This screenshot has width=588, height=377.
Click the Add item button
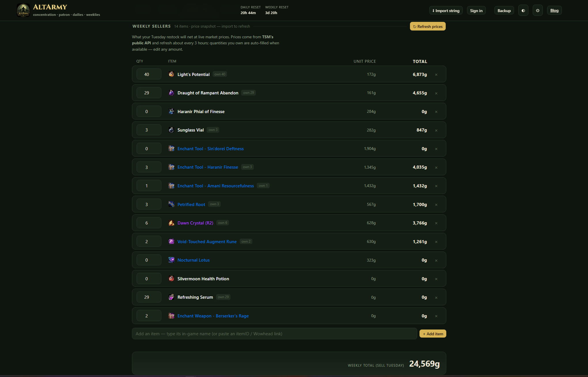coord(433,334)
